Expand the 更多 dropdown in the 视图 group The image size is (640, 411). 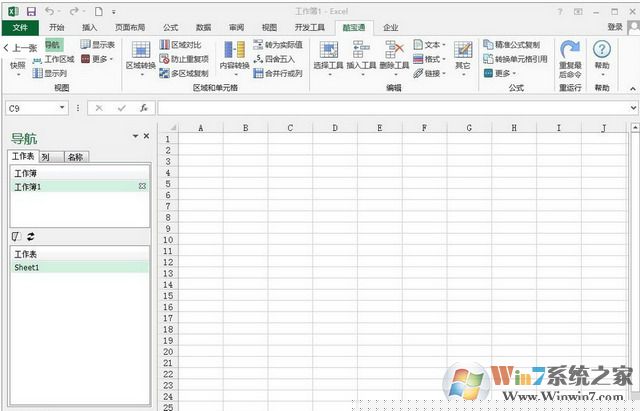[x=98, y=59]
